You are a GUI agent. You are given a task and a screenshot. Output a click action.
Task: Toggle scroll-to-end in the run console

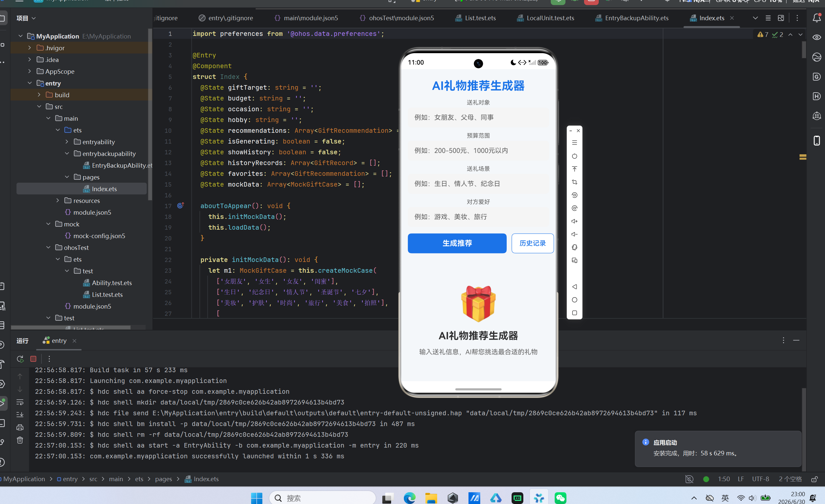coord(20,415)
